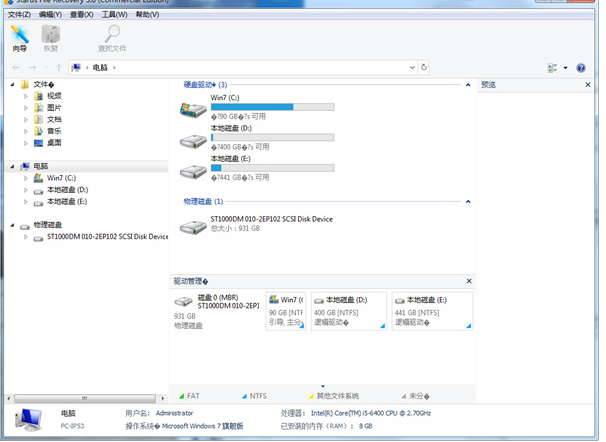606x442 pixels.
Task: Click 电脑 in the address breadcrumb
Action: (100, 68)
